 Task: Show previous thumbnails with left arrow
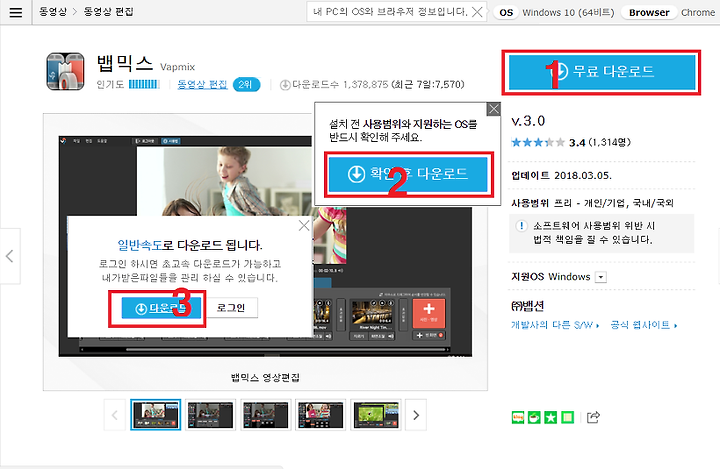[x=115, y=415]
